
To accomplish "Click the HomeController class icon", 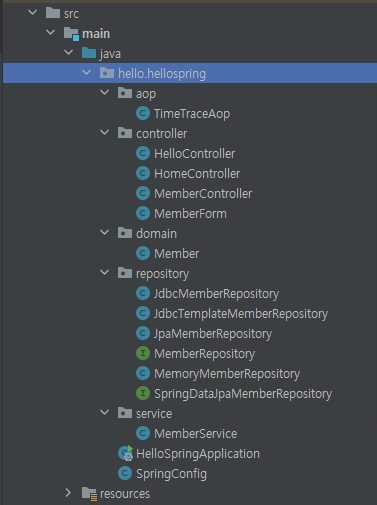I will pos(143,173).
